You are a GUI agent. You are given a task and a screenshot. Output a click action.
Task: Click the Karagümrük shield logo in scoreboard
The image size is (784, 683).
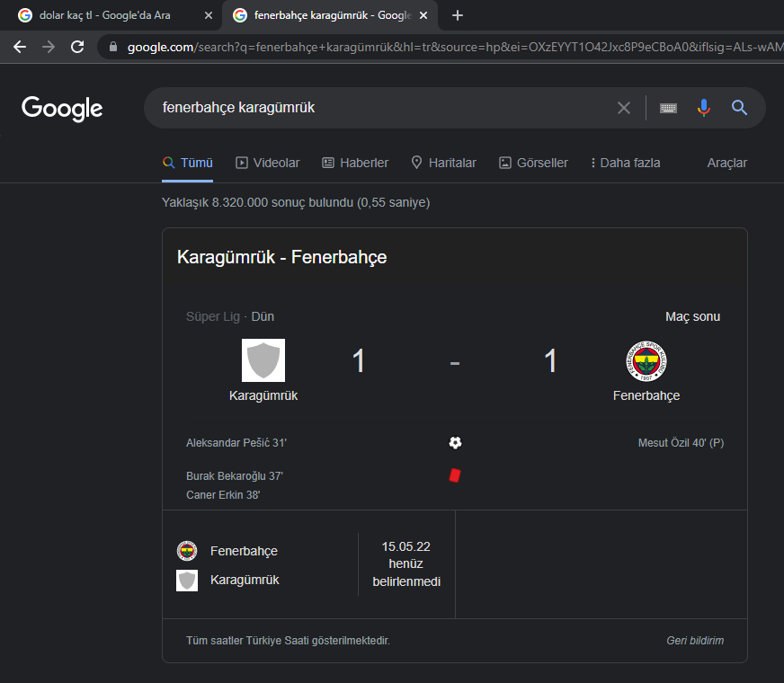263,360
